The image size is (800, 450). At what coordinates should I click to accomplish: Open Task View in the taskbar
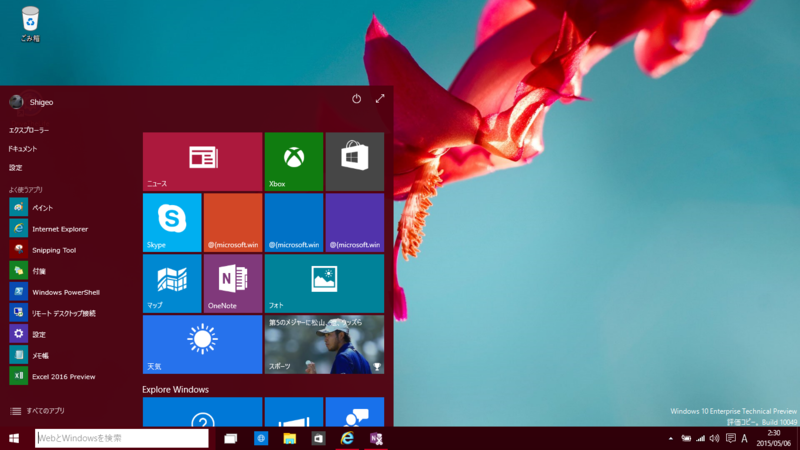pyautogui.click(x=231, y=438)
